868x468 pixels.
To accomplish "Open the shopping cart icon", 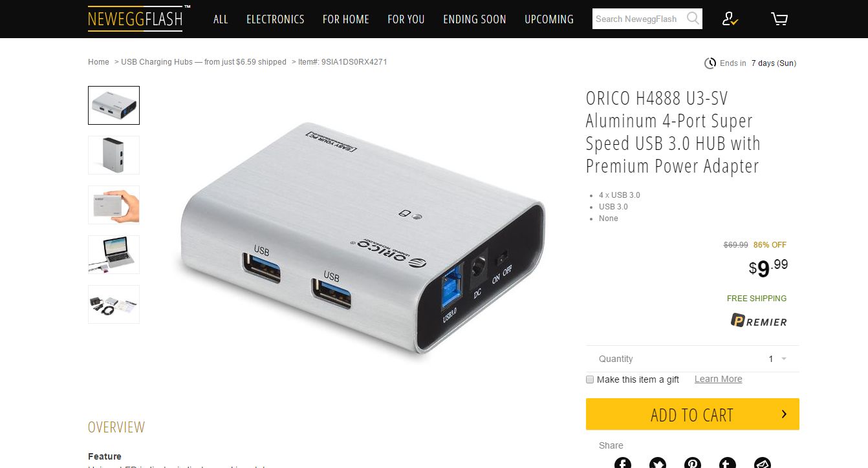I will tap(779, 19).
